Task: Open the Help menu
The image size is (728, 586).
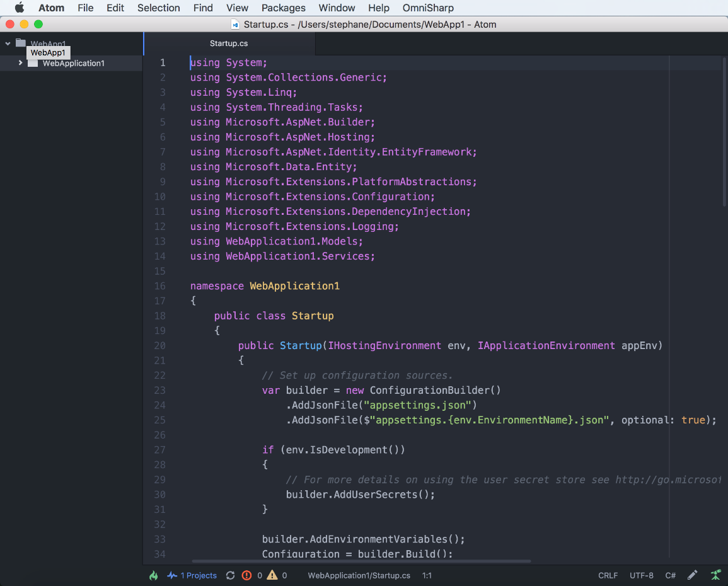Action: click(x=378, y=8)
